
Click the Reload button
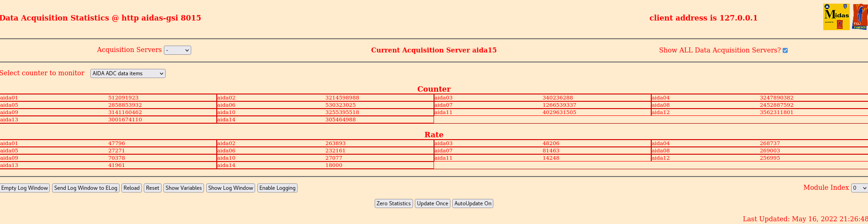(x=131, y=188)
